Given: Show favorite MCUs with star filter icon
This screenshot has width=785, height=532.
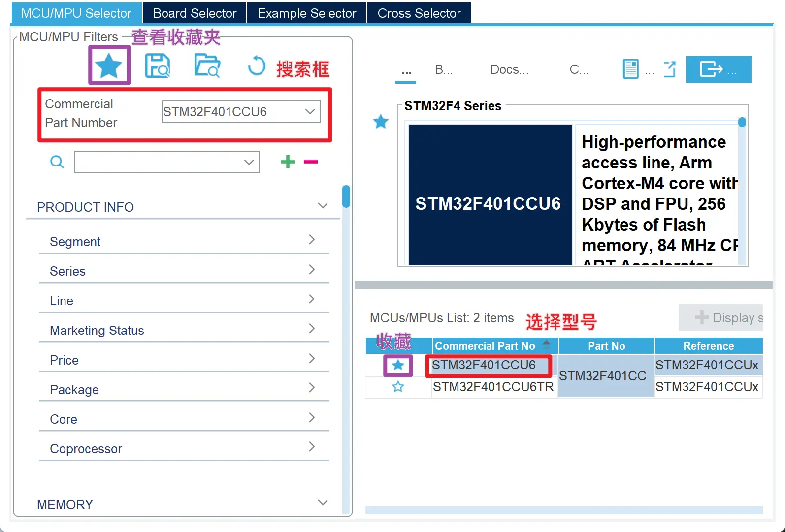Looking at the screenshot, I should coord(109,66).
